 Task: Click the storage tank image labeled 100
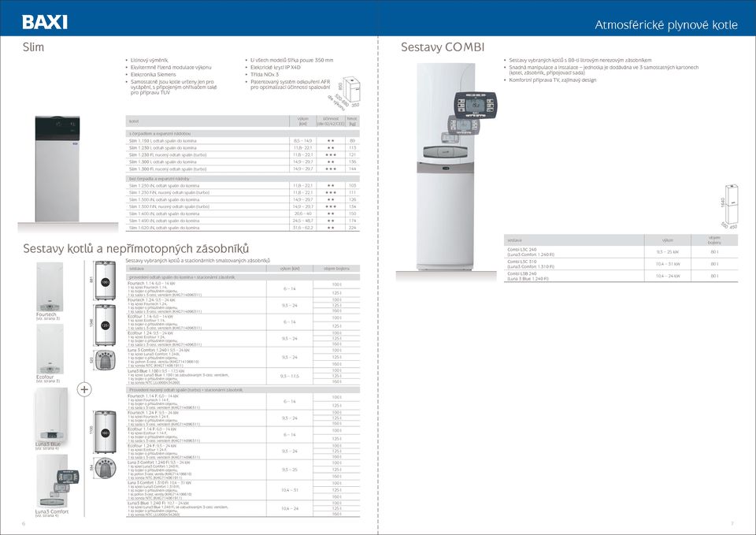pos(105,281)
